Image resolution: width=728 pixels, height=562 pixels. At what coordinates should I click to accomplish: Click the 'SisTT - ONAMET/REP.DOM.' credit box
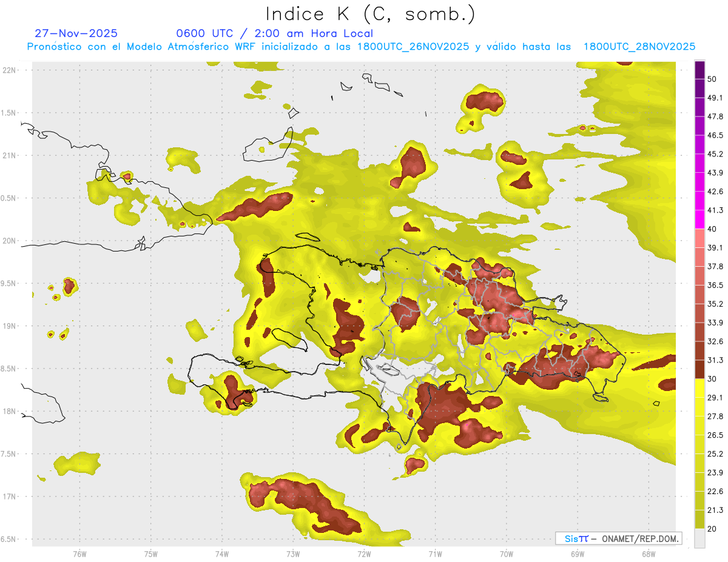coord(618,538)
